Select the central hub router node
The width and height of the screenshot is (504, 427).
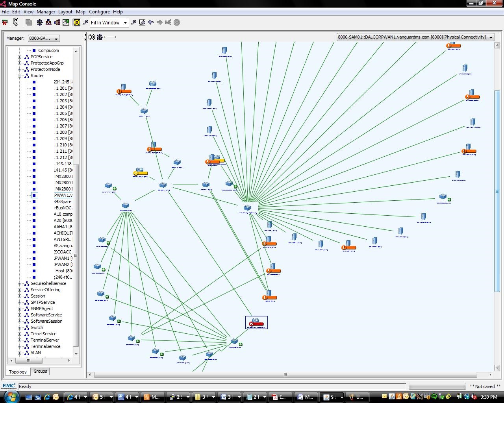pyautogui.click(x=247, y=208)
